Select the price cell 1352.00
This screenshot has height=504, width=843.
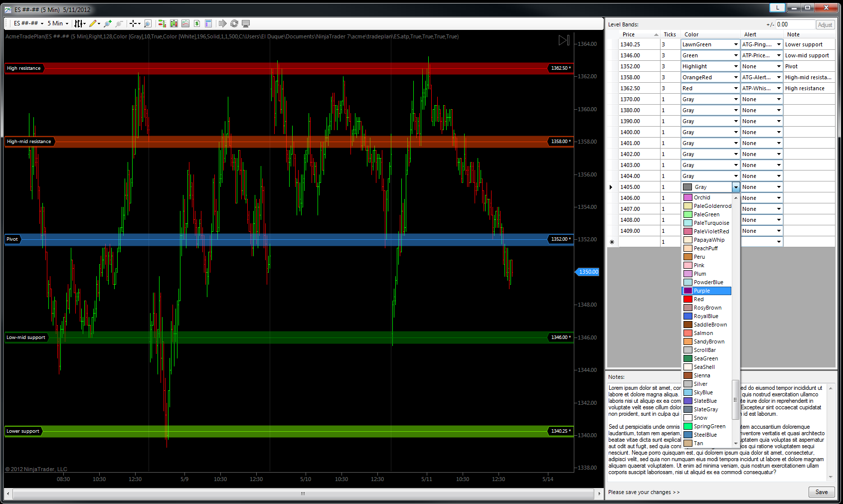pos(639,66)
